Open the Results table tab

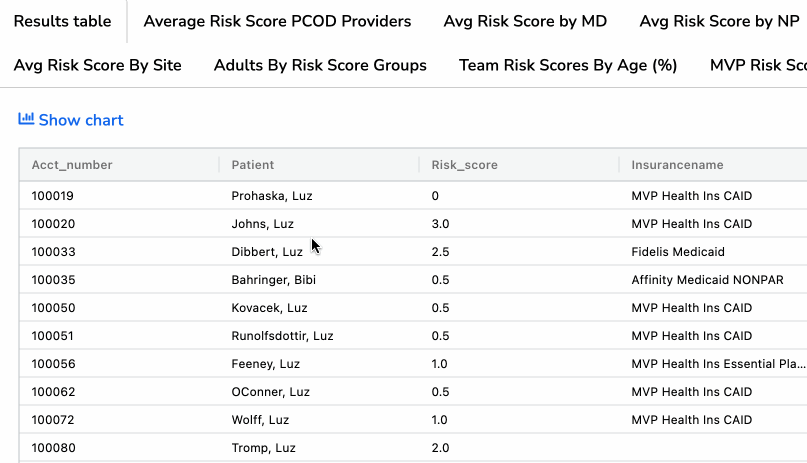point(62,21)
